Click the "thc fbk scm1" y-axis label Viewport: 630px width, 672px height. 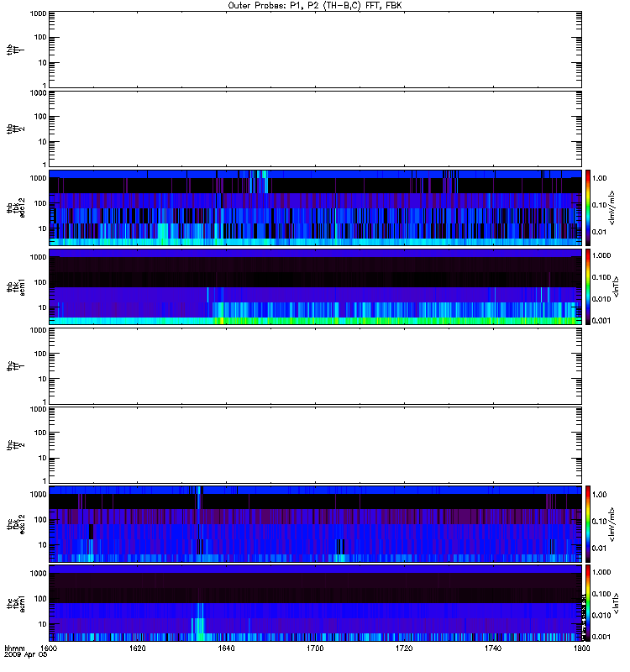coord(15,603)
